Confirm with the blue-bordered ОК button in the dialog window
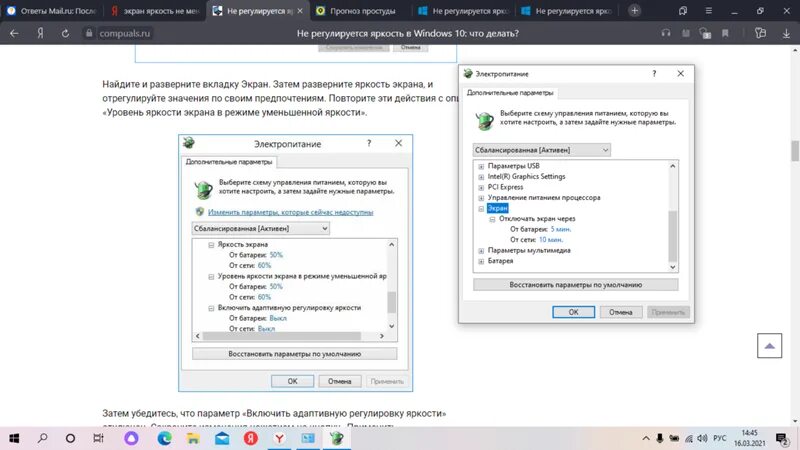 pos(573,312)
